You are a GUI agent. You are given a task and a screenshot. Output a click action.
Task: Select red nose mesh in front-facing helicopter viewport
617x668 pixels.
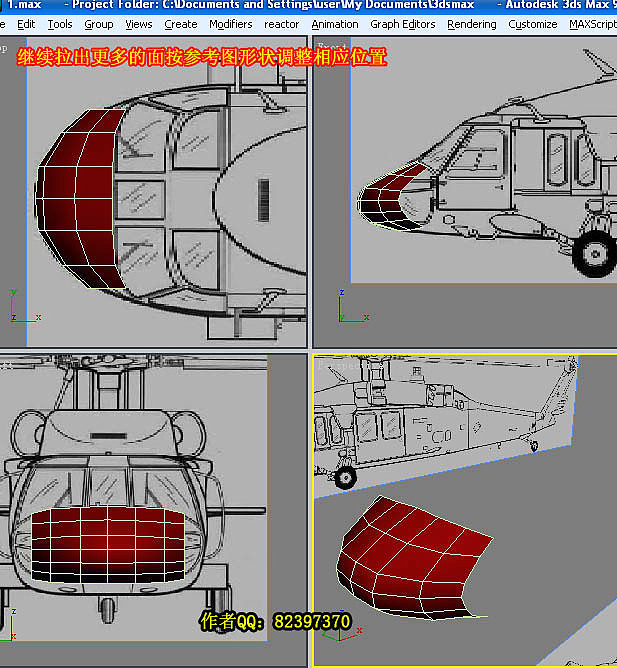point(108,545)
